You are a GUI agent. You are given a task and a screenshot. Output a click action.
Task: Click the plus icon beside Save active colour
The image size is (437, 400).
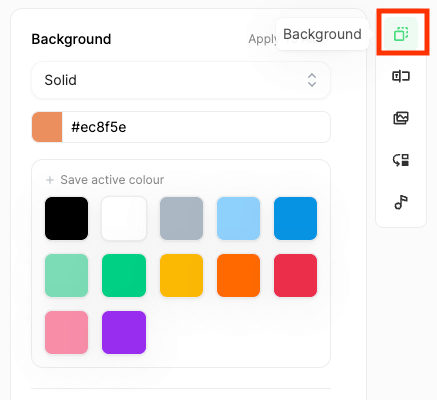click(x=50, y=180)
